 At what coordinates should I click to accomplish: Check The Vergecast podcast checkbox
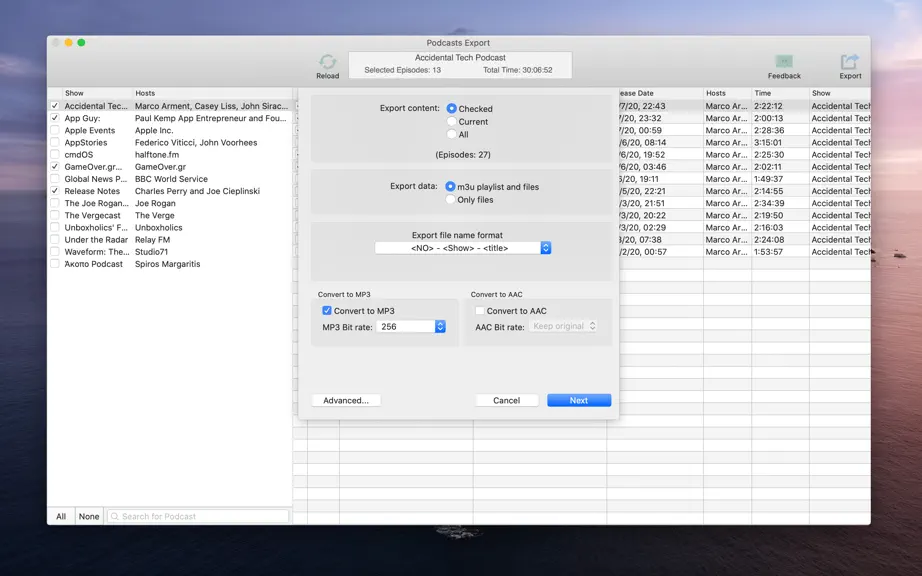(x=55, y=215)
